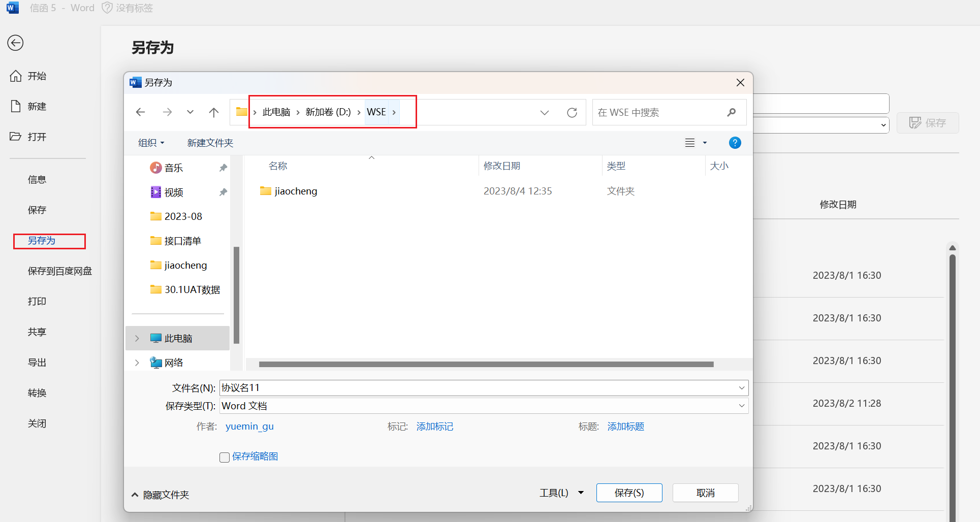The width and height of the screenshot is (980, 522).
Task: Sort by 修改日期 column header
Action: (502, 166)
